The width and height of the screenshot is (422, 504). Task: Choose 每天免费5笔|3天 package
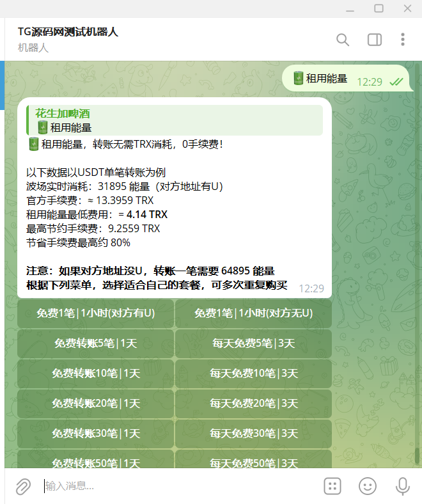[253, 343]
